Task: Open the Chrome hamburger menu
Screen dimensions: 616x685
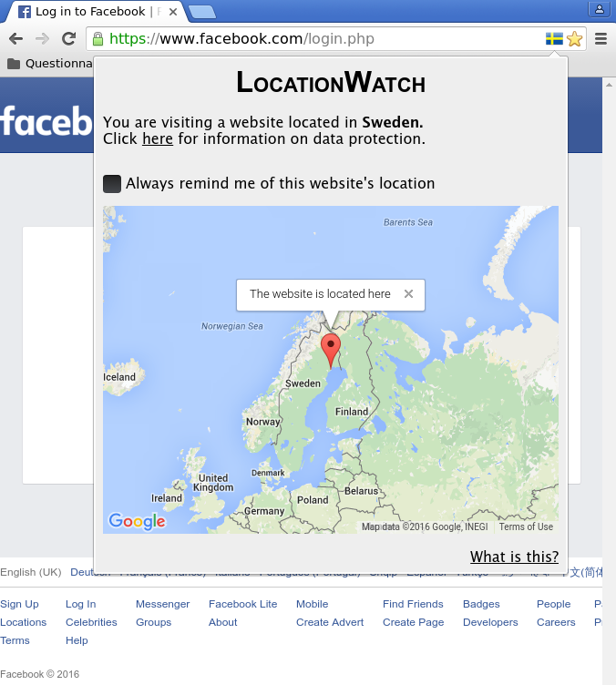Action: point(601,39)
